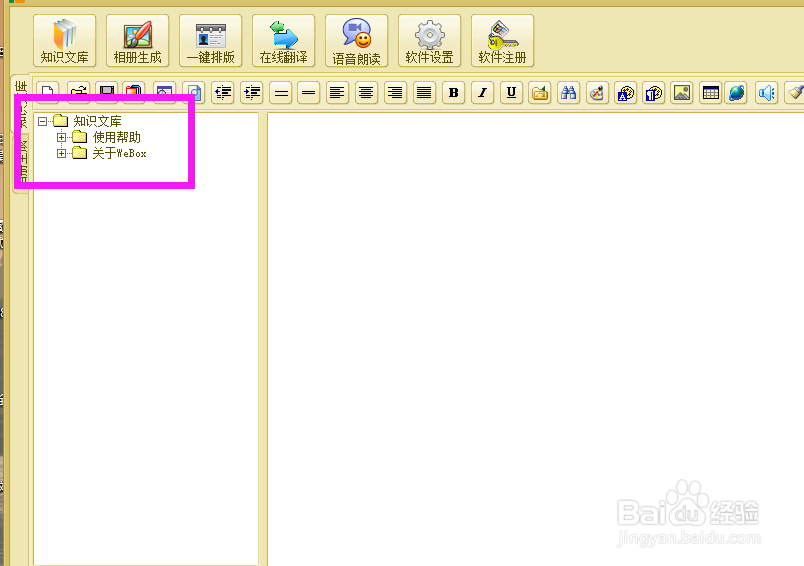Align text to the right

pyautogui.click(x=395, y=93)
